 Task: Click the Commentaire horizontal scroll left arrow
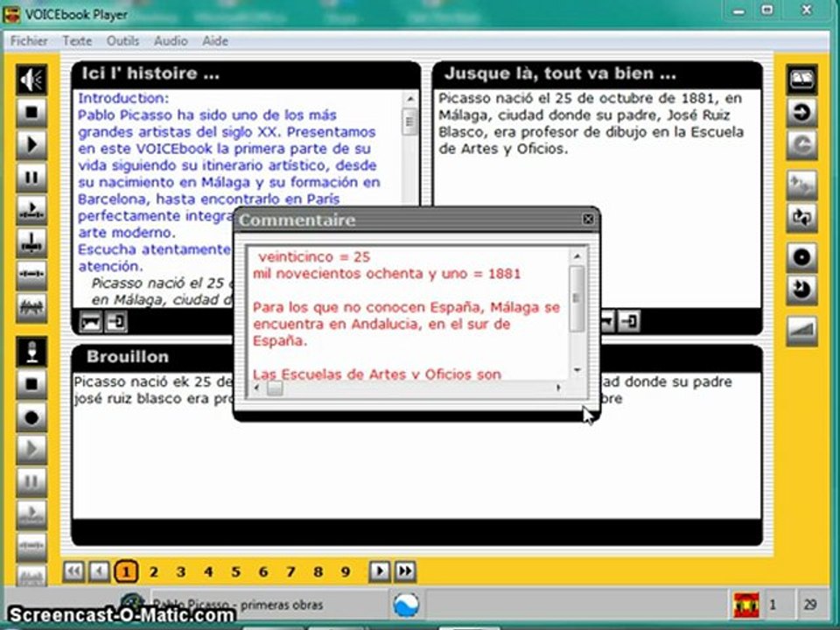click(256, 388)
